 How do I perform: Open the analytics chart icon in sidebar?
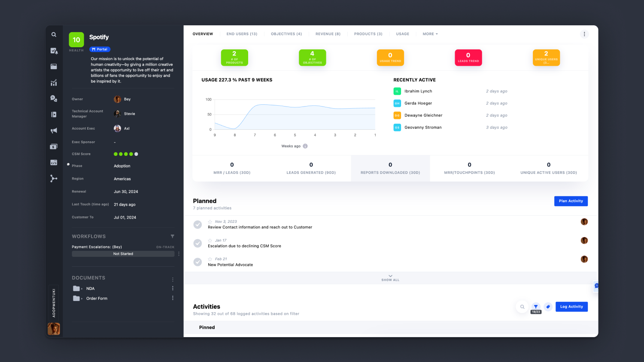54,82
